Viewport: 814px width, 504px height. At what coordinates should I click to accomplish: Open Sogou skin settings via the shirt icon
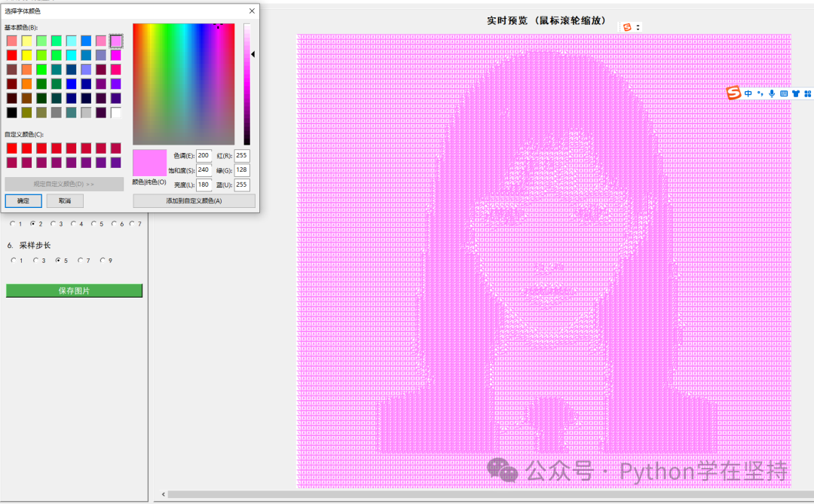pyautogui.click(x=796, y=93)
